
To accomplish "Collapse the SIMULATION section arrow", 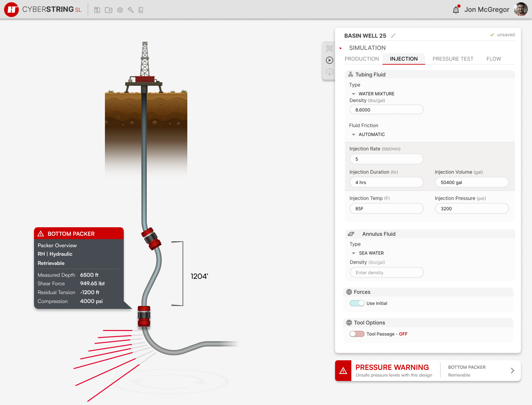I will [341, 48].
